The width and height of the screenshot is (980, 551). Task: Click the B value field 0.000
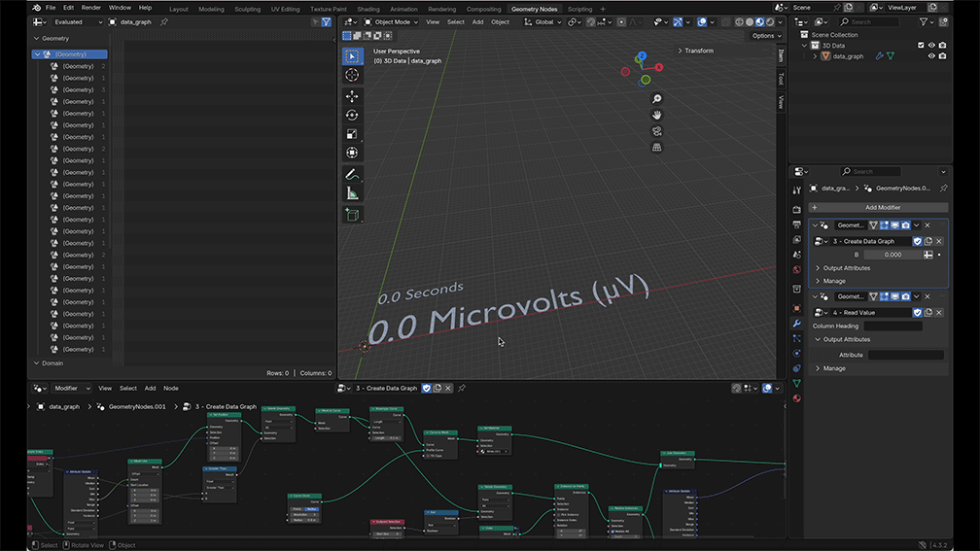[893, 255]
